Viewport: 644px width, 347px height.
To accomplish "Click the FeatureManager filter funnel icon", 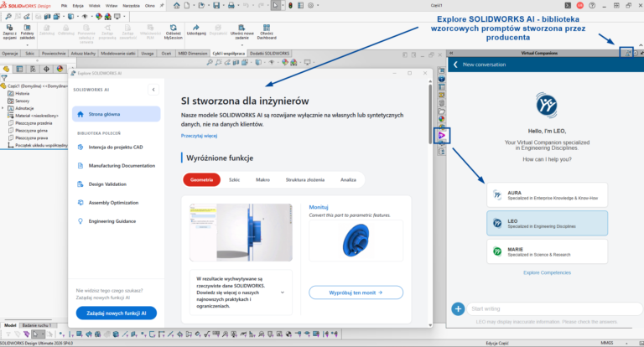I will coord(4,78).
